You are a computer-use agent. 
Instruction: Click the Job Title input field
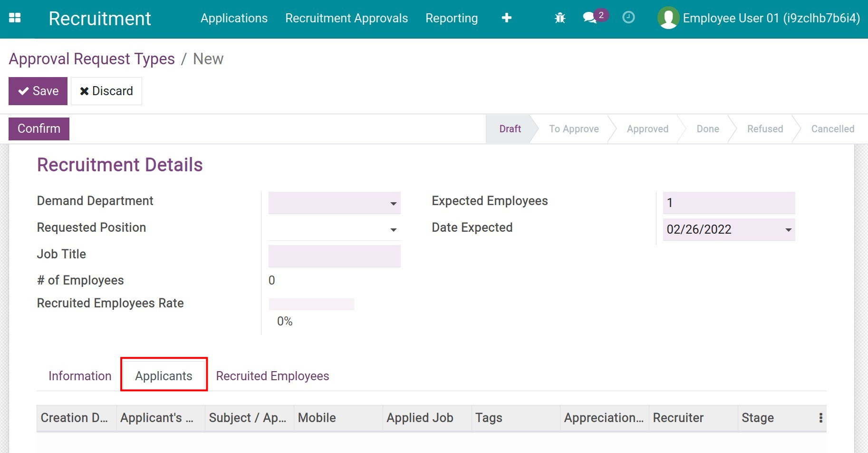point(334,256)
